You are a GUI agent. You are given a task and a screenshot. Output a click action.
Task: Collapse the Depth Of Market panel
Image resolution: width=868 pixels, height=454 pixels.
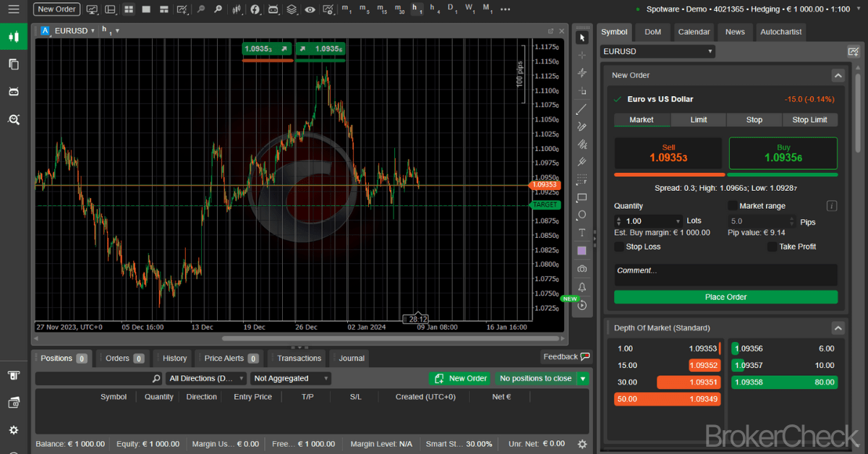[838, 328]
